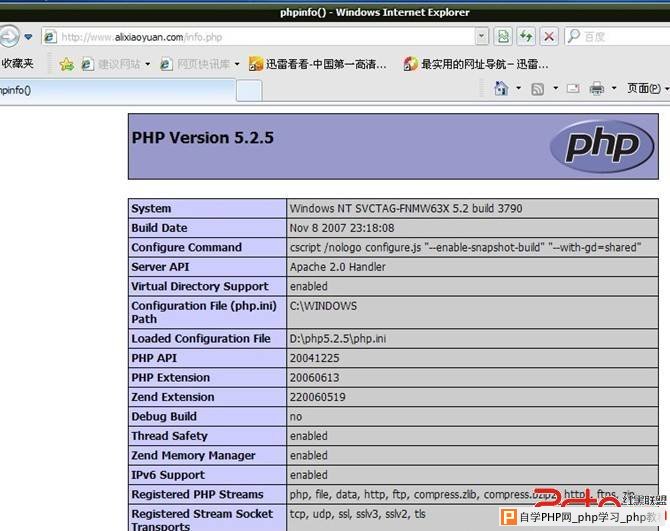
Task: Click the Apache 2.0 Handler value
Action: point(338,267)
